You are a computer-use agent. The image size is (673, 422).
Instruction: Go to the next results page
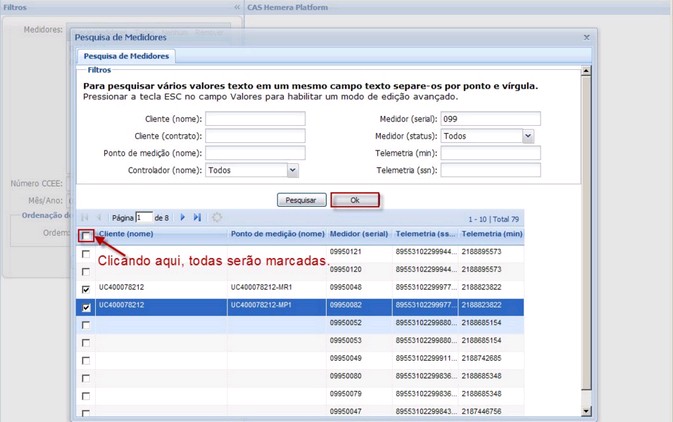(182, 217)
